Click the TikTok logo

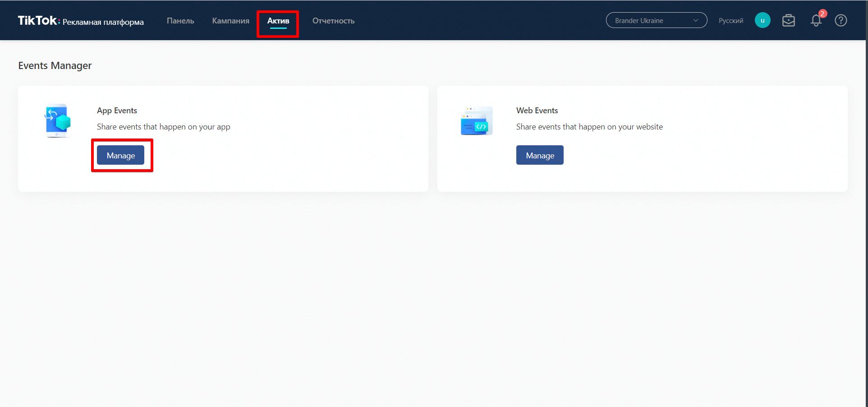[x=38, y=21]
